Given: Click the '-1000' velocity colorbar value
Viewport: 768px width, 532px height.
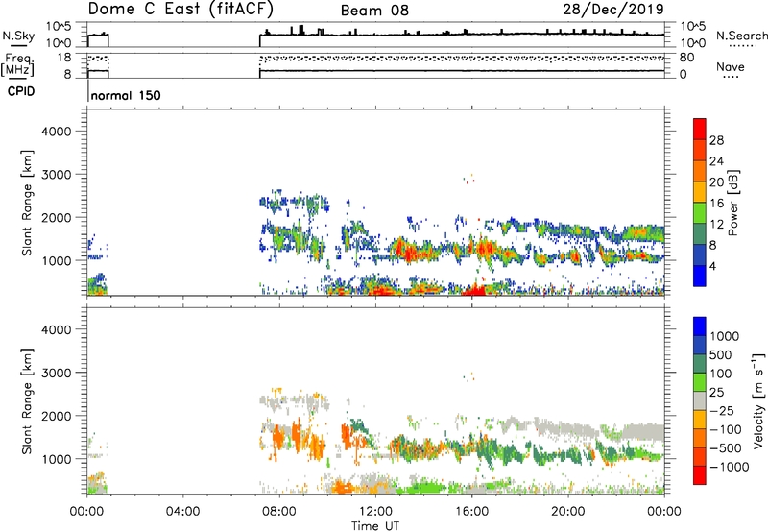Looking at the screenshot, I should [730, 467].
